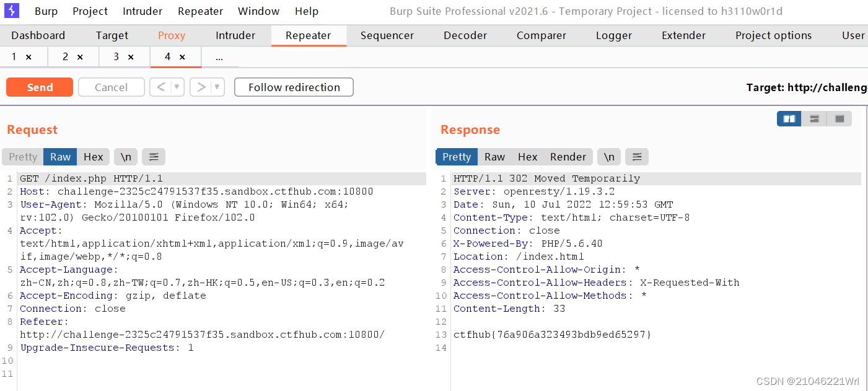This screenshot has width=868, height=391.
Task: Click the Burp Suite logo icon
Action: [12, 11]
